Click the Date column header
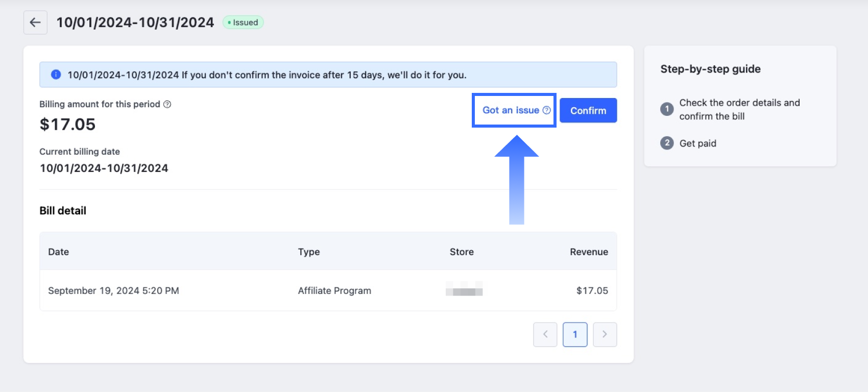The width and height of the screenshot is (868, 392). point(58,252)
